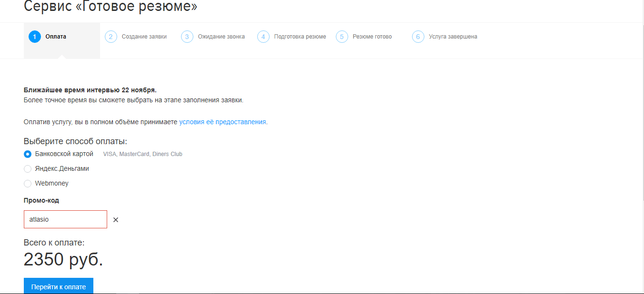Select the Банковской картой payment option

click(x=28, y=154)
